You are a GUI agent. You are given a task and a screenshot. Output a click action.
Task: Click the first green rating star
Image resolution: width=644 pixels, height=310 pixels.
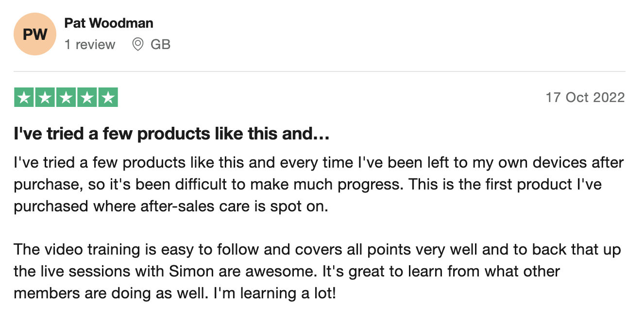point(24,98)
